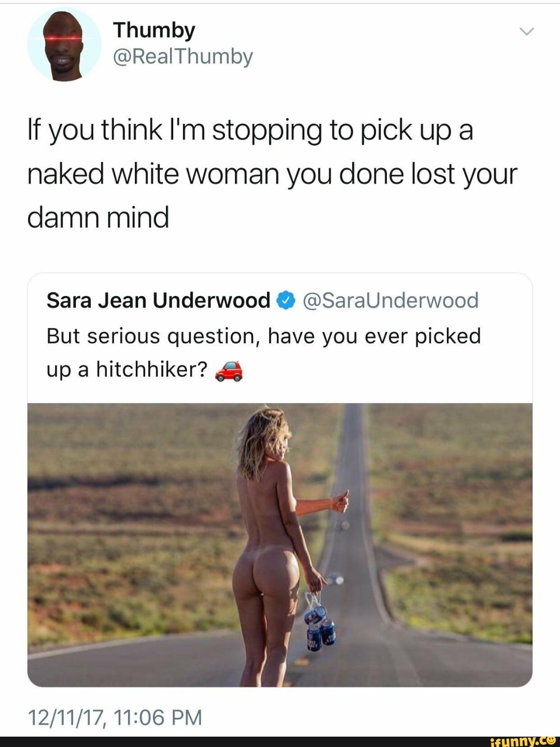Click the main tweet text about stopping
Screen dimensions: 560x747
[x=272, y=173]
